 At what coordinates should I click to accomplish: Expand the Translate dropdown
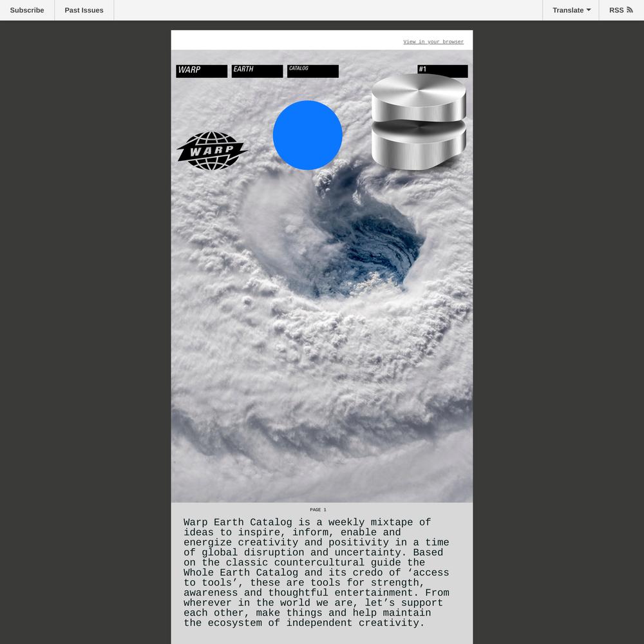click(x=571, y=10)
